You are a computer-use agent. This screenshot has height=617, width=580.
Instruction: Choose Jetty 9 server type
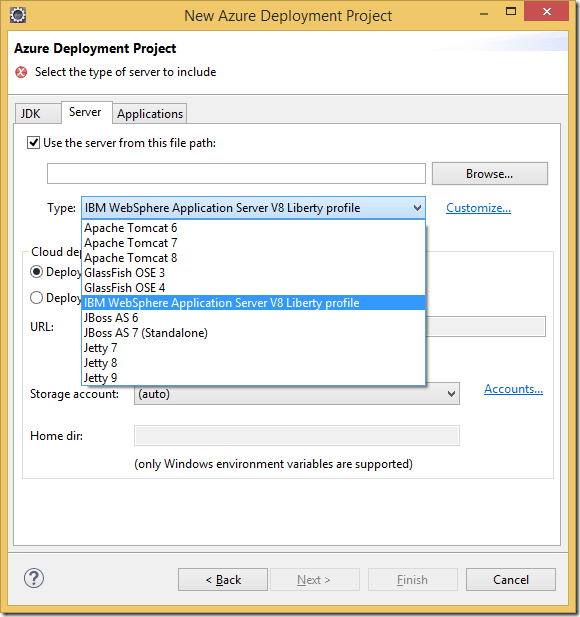pyautogui.click(x=253, y=378)
